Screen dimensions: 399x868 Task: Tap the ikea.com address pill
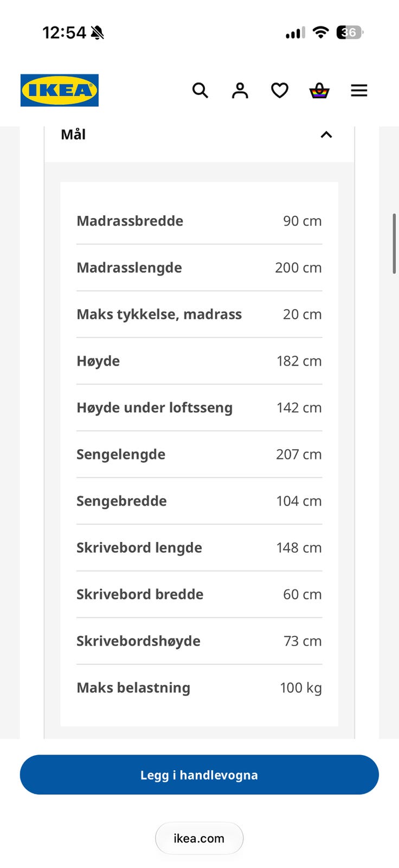(x=199, y=838)
